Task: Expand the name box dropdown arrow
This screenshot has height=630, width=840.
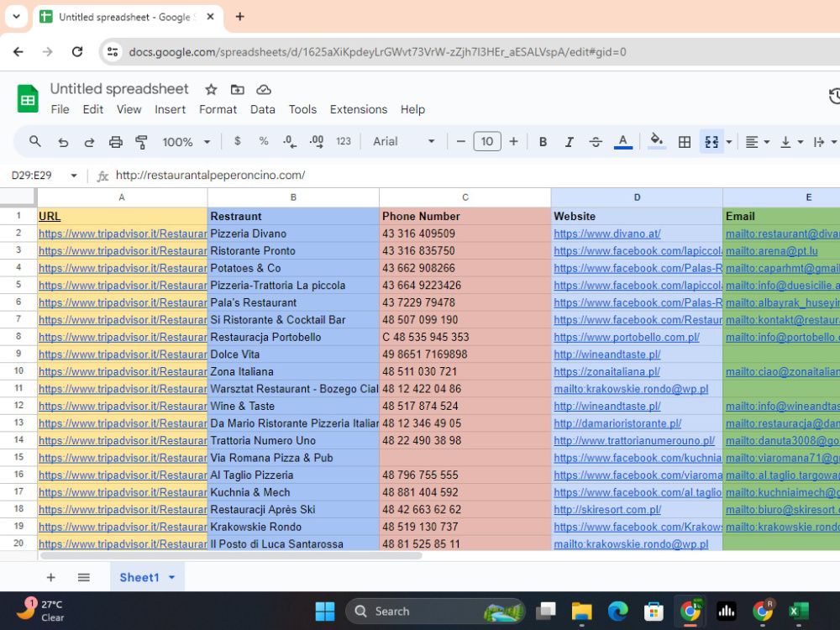Action: point(74,176)
